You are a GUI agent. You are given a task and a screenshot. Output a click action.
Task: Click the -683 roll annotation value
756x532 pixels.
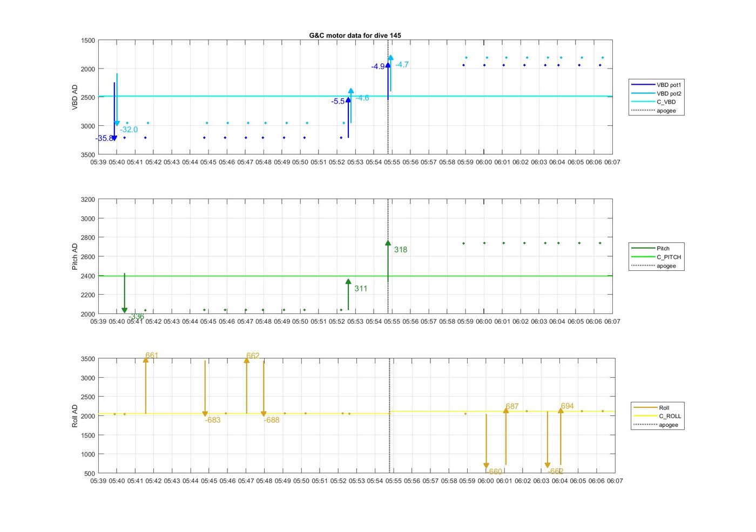point(213,420)
